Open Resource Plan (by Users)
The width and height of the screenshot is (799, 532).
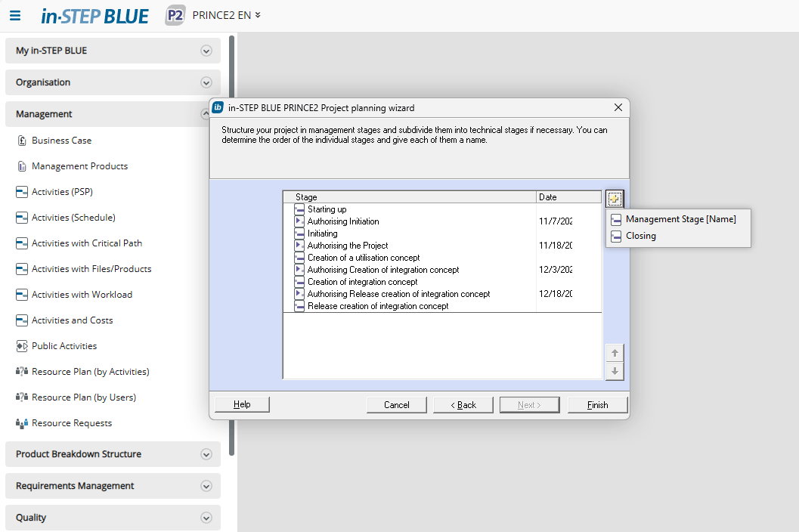[x=83, y=397]
